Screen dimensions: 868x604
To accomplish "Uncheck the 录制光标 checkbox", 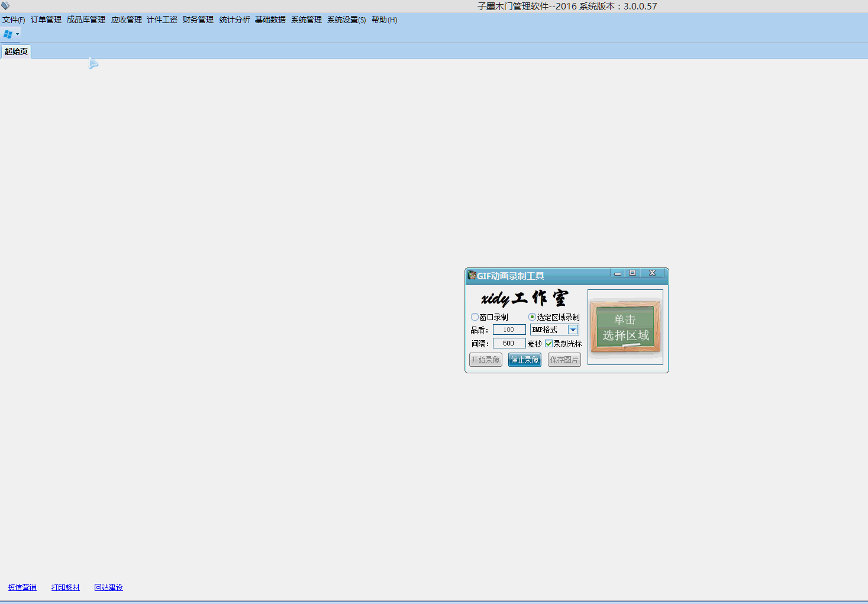I will pyautogui.click(x=549, y=344).
